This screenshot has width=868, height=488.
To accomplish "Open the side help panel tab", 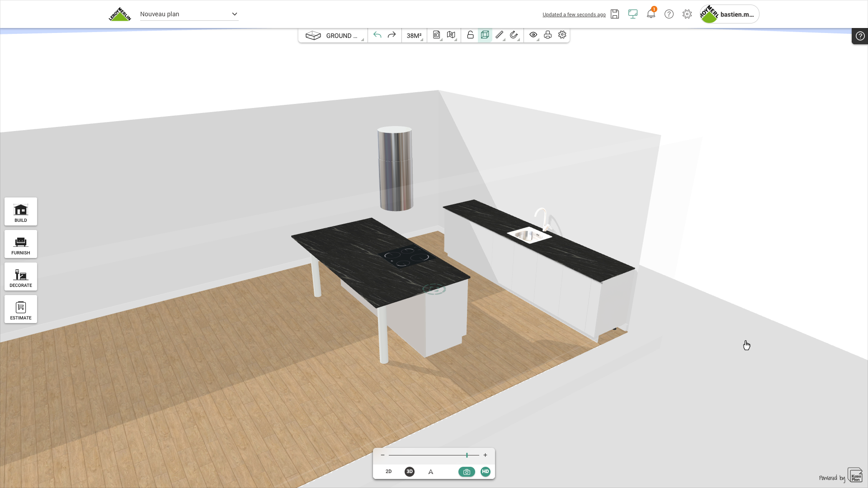I will tap(860, 36).
